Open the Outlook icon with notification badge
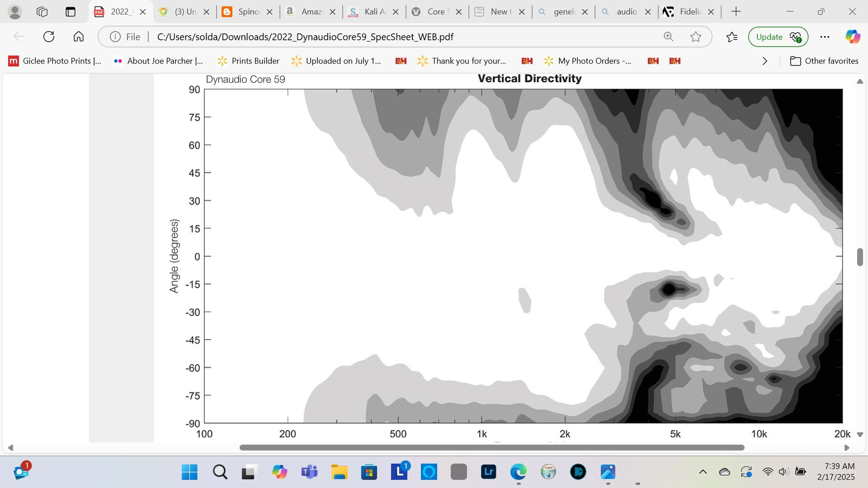 (x=21, y=471)
